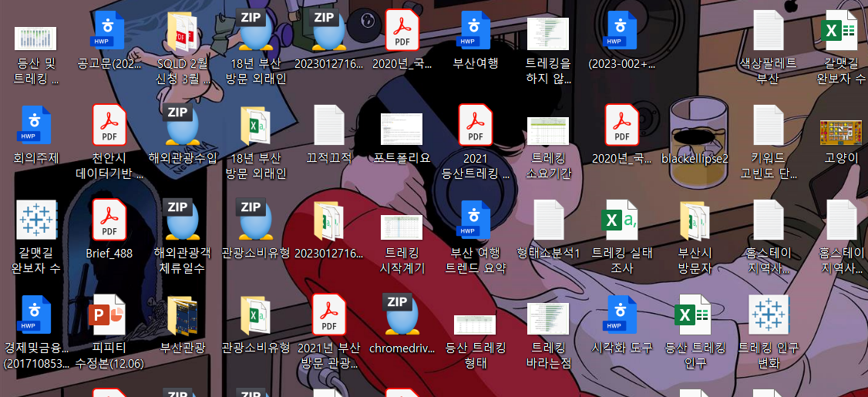Screen dimensions: 868x397
Task: Select the Brief_488 PDF file
Action: 109,220
